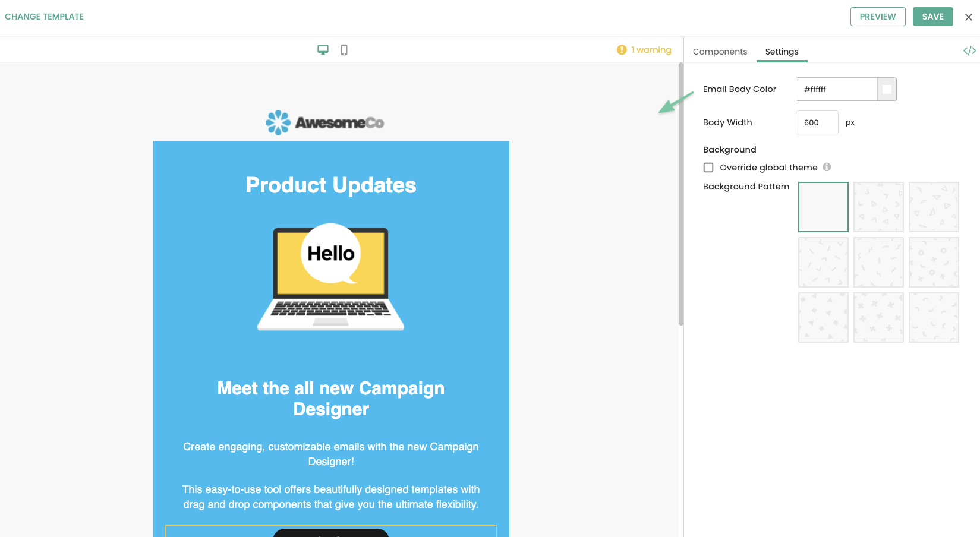Image resolution: width=980 pixels, height=537 pixels.
Task: Click the info icon beside Override global theme
Action: coord(827,167)
